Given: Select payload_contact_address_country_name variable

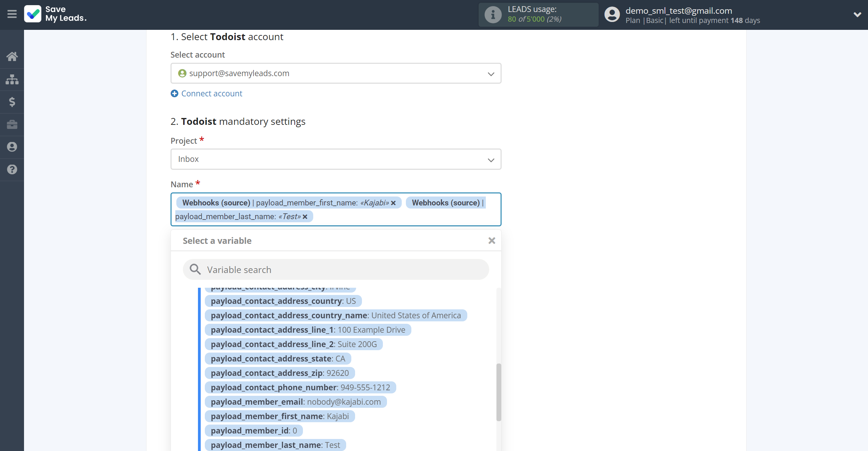Looking at the screenshot, I should (x=336, y=316).
